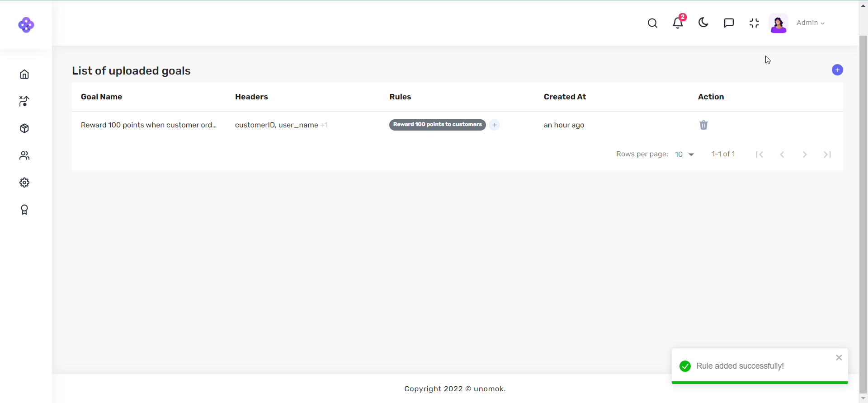Expand the Admin user dropdown

(x=811, y=23)
